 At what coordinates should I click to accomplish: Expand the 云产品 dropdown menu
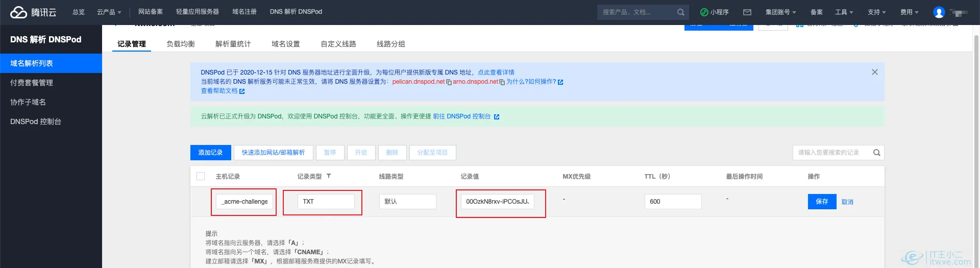click(x=109, y=12)
